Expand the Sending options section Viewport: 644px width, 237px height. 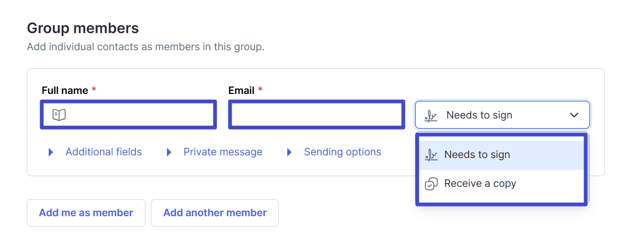[342, 152]
